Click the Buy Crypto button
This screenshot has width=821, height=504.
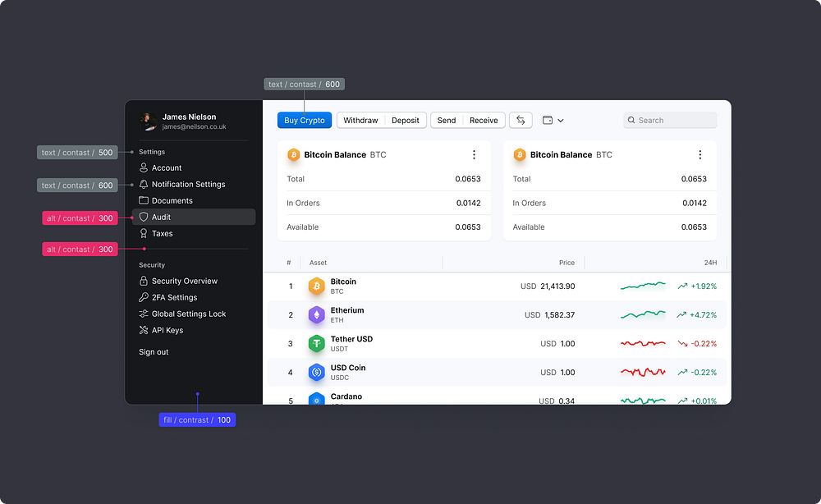(305, 120)
